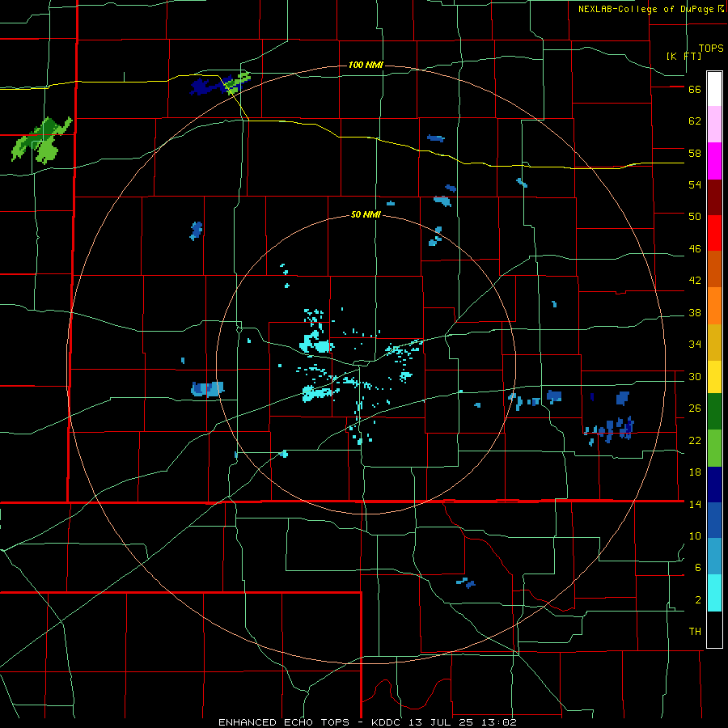Click the white swatch atop the tops legend

[x=714, y=89]
